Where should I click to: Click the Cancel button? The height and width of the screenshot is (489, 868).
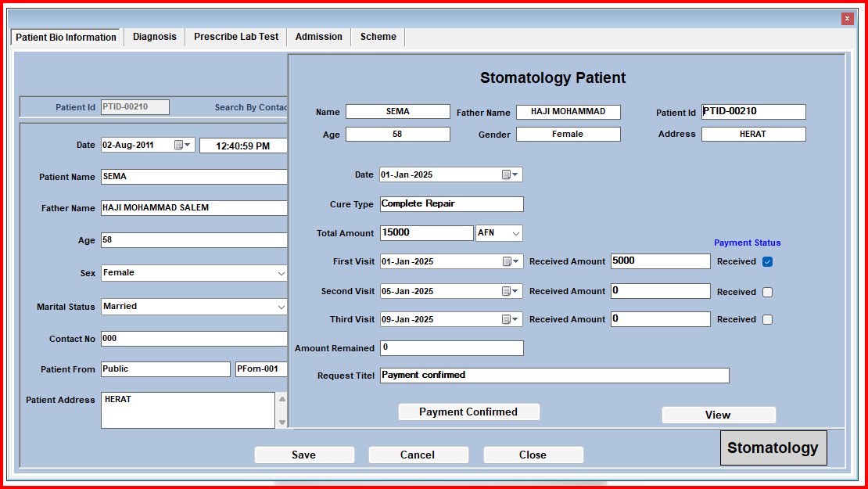[x=418, y=455]
